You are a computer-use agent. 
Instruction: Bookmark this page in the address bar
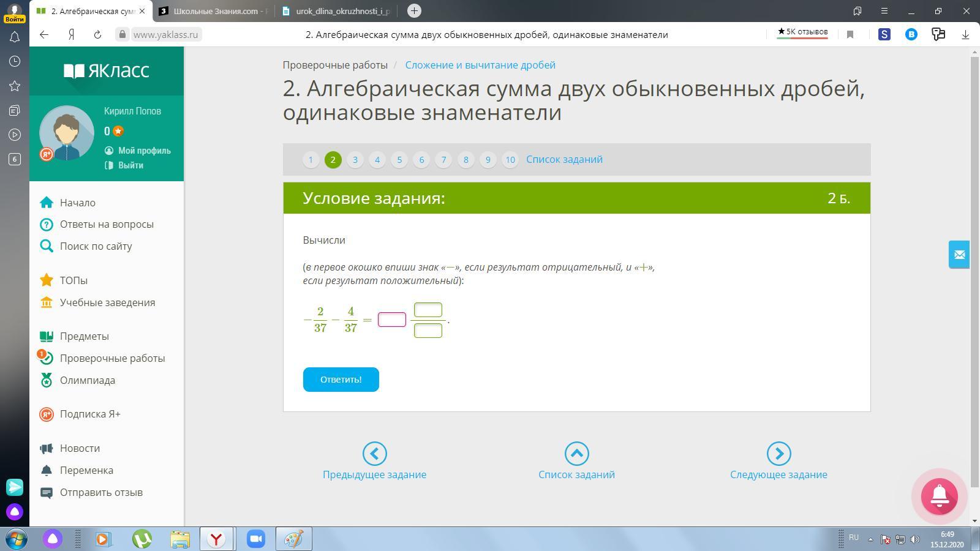point(850,35)
